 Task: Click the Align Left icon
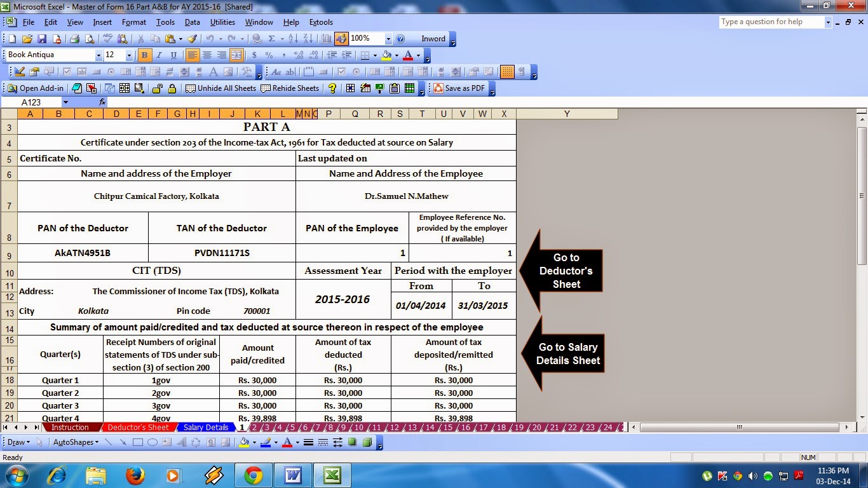(193, 55)
